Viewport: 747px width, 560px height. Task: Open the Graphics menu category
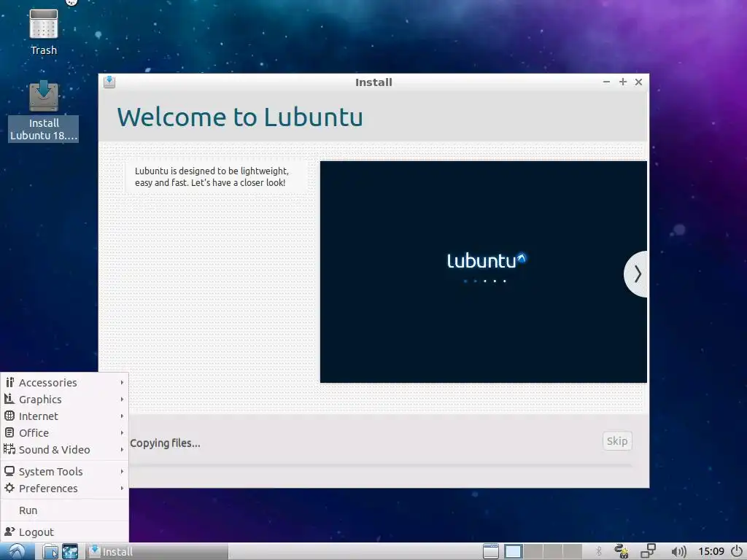[65, 399]
